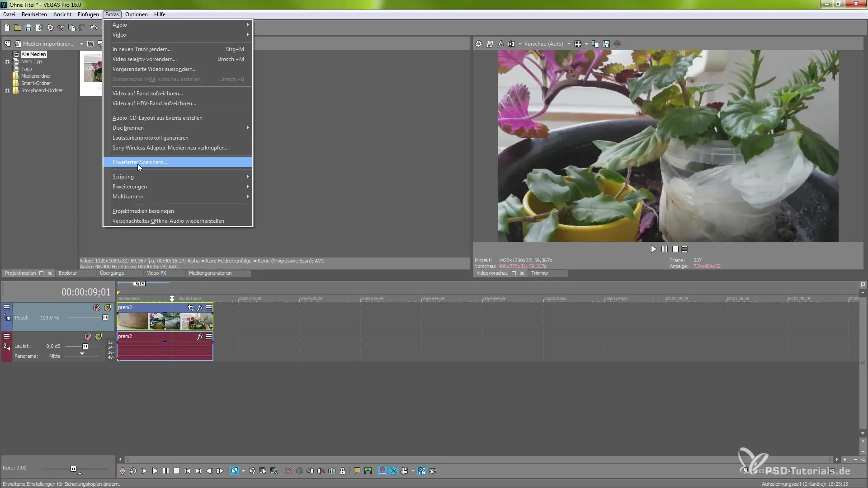
Task: Switch to the Mediengeneratoren tab
Action: (210, 273)
